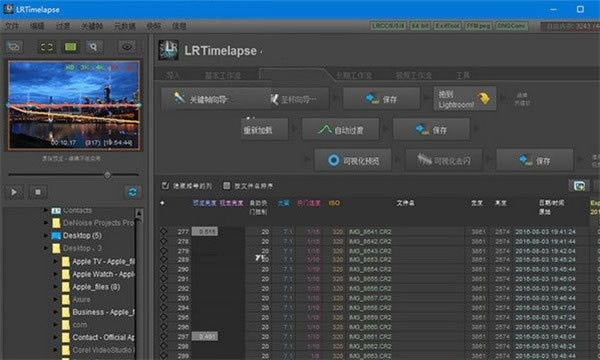600x360 pixels.
Task: Expand the Corel VideoStudio folder node
Action: coord(55,350)
